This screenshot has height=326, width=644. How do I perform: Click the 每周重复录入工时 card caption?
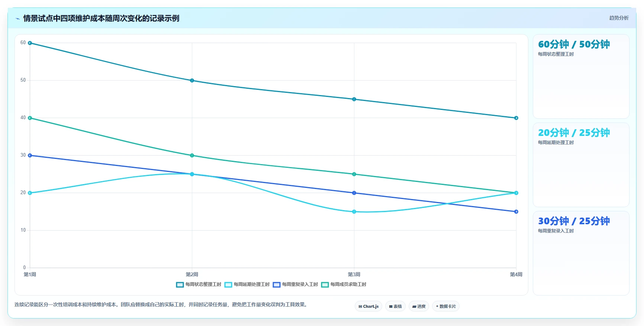coord(556,231)
